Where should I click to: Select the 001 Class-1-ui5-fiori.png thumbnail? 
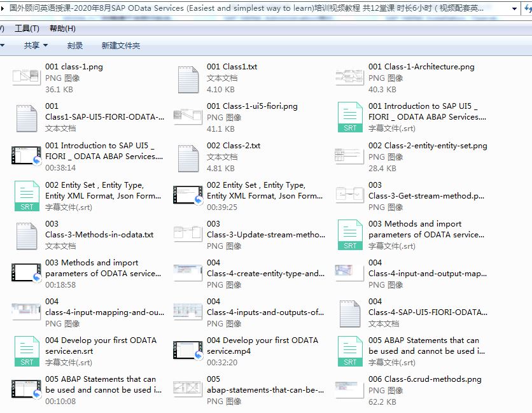point(188,115)
